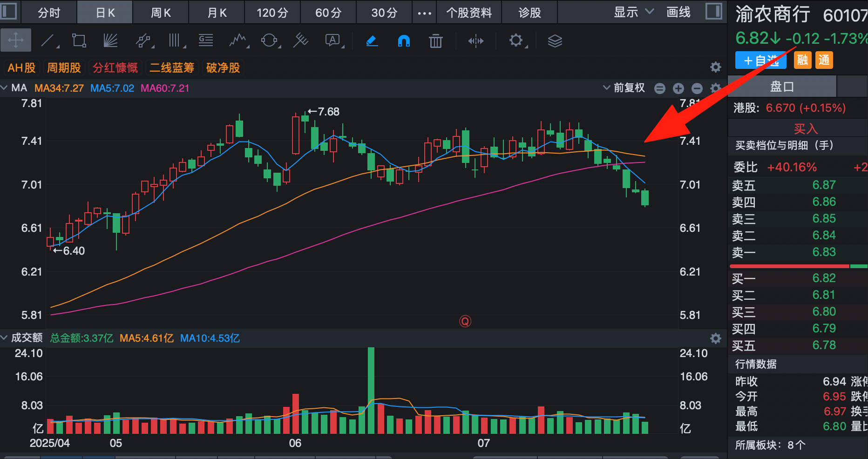Viewport: 868px width, 459px height.
Task: Open the drawing toolbar settings gear
Action: click(x=516, y=40)
